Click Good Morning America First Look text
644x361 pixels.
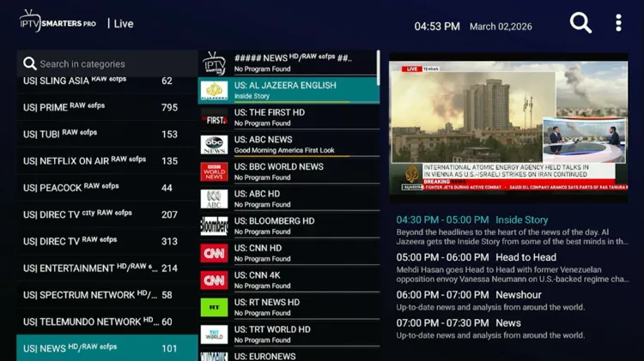[284, 150]
